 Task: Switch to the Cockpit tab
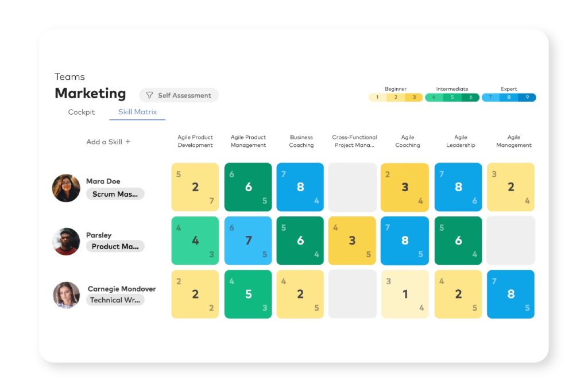[x=82, y=112]
